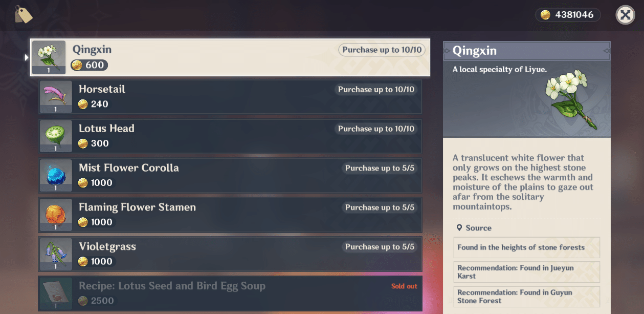This screenshot has height=314, width=644.
Task: Click the large Qingxin image in detail panel
Action: point(568,98)
